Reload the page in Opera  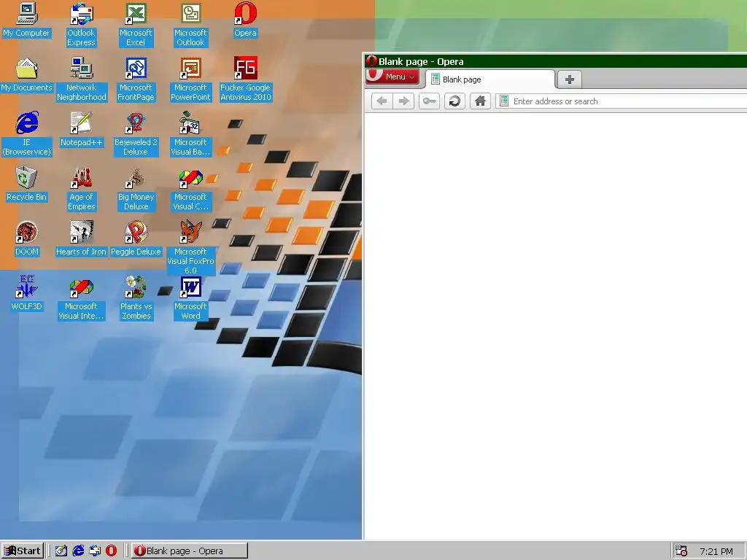[454, 101]
